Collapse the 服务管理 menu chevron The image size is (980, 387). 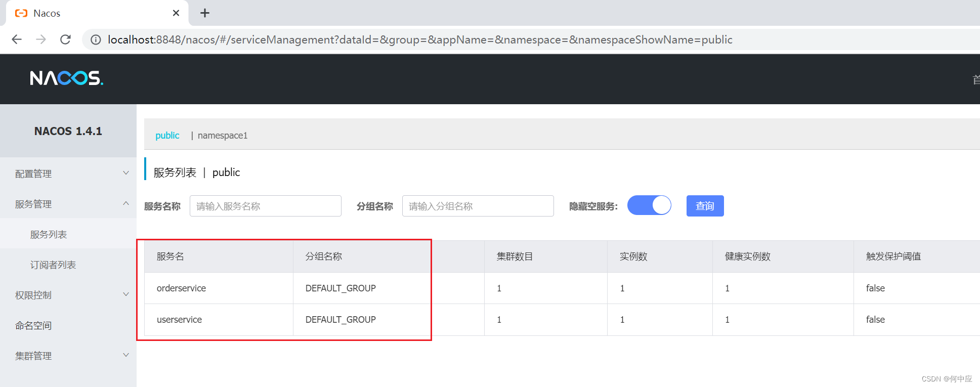pyautogui.click(x=126, y=203)
